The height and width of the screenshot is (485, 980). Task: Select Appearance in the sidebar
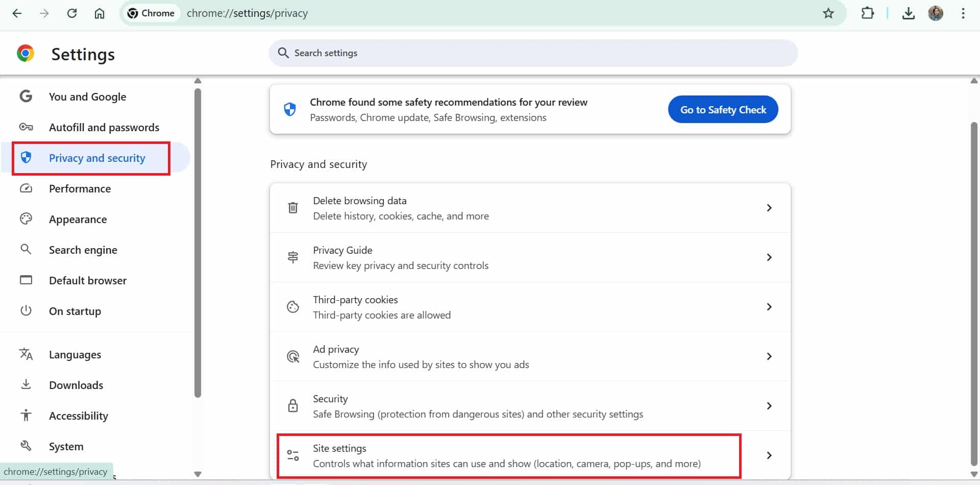pyautogui.click(x=78, y=220)
